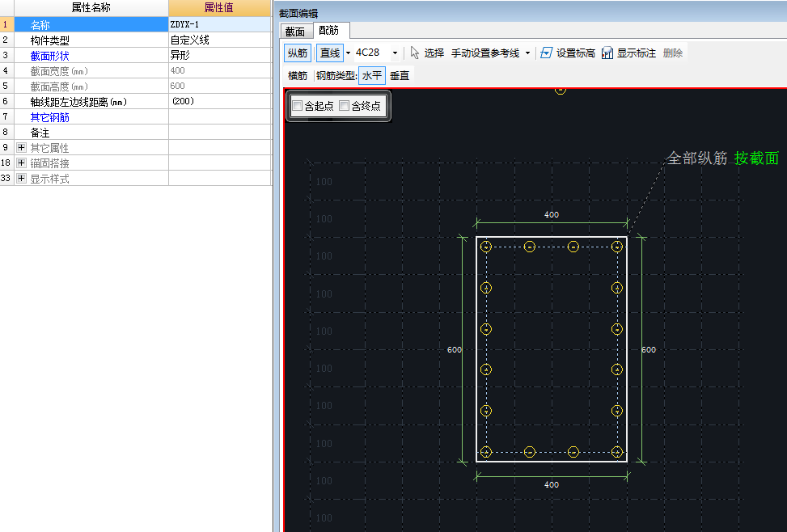Select the top-right corner rebar point
This screenshot has width=787, height=532.
pyautogui.click(x=617, y=247)
